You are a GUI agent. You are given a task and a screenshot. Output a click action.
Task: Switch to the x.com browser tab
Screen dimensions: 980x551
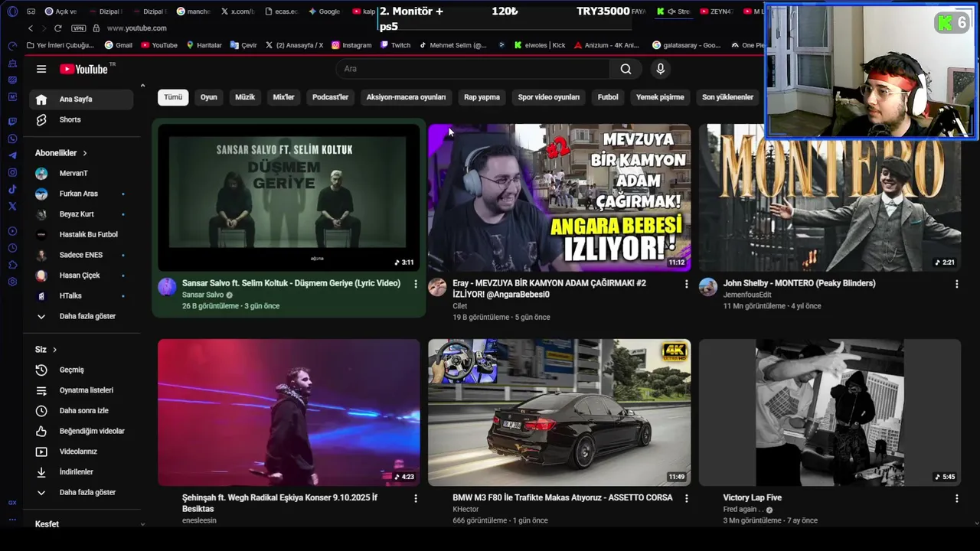237,11
